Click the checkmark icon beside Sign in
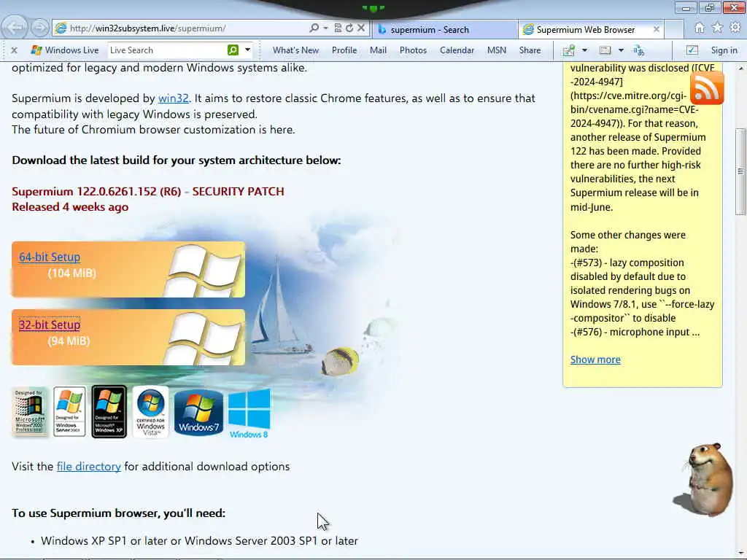Screen dimensions: 747x560 pyautogui.click(x=692, y=50)
